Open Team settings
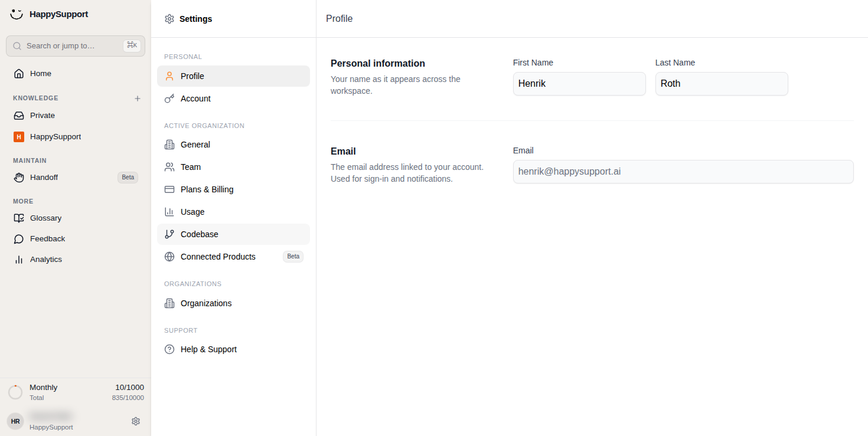 pos(233,167)
